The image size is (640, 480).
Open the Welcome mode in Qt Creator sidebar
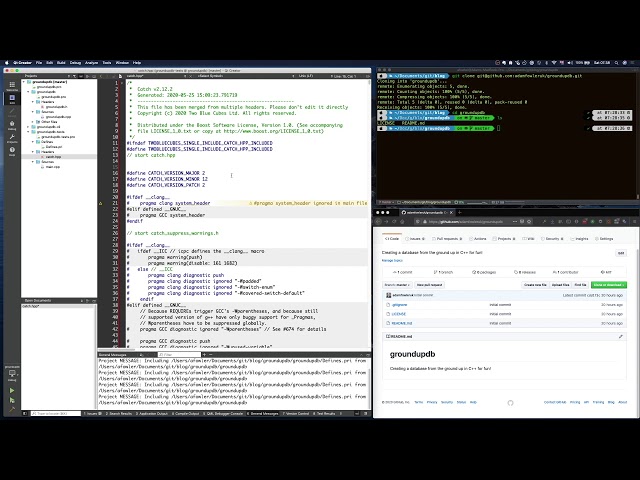[x=12, y=86]
